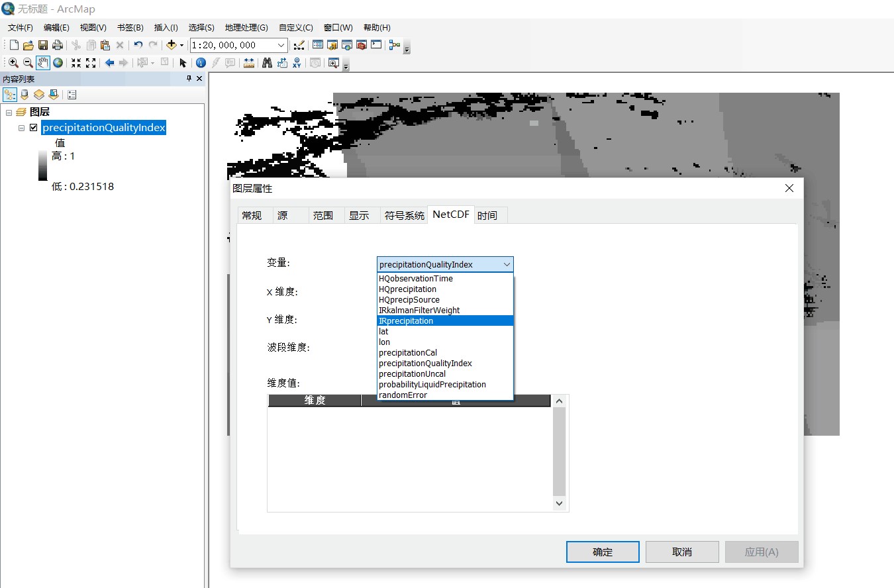Collapse precipitationQualityIndex layer legend

[x=21, y=128]
